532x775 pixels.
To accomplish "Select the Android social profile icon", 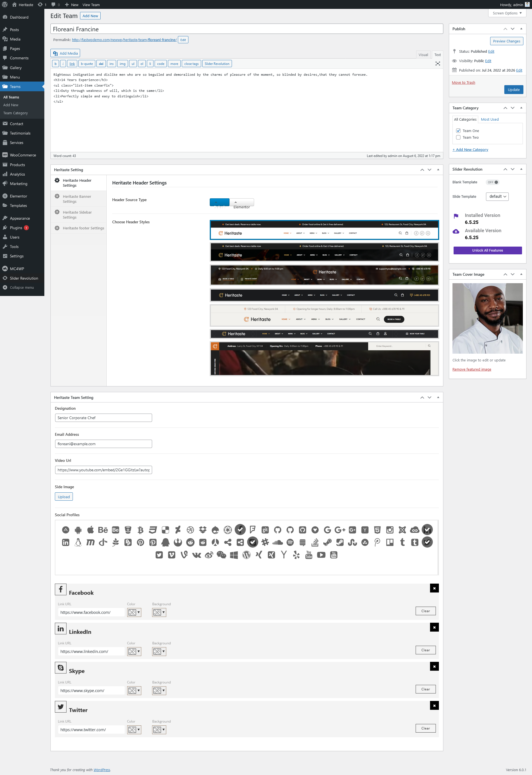I will tap(78, 530).
